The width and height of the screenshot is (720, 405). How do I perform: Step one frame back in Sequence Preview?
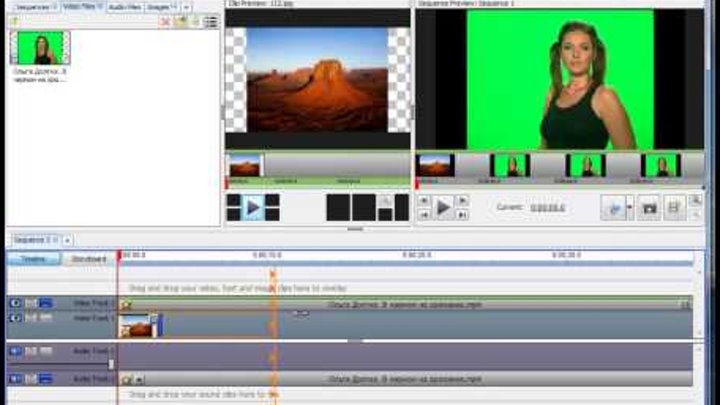point(424,201)
